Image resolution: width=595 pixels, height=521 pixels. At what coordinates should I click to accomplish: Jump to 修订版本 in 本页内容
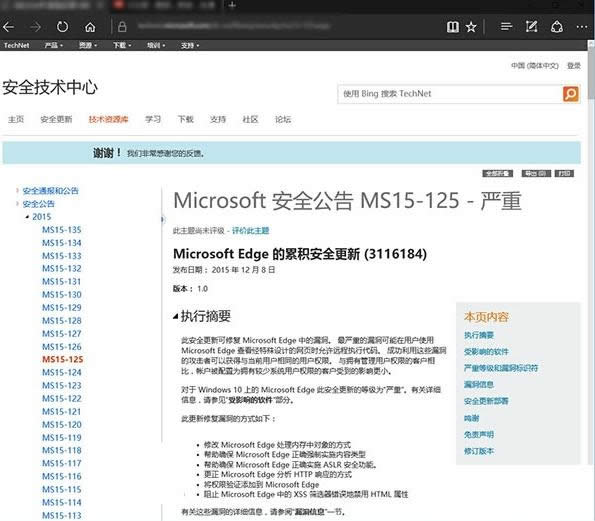point(479,451)
